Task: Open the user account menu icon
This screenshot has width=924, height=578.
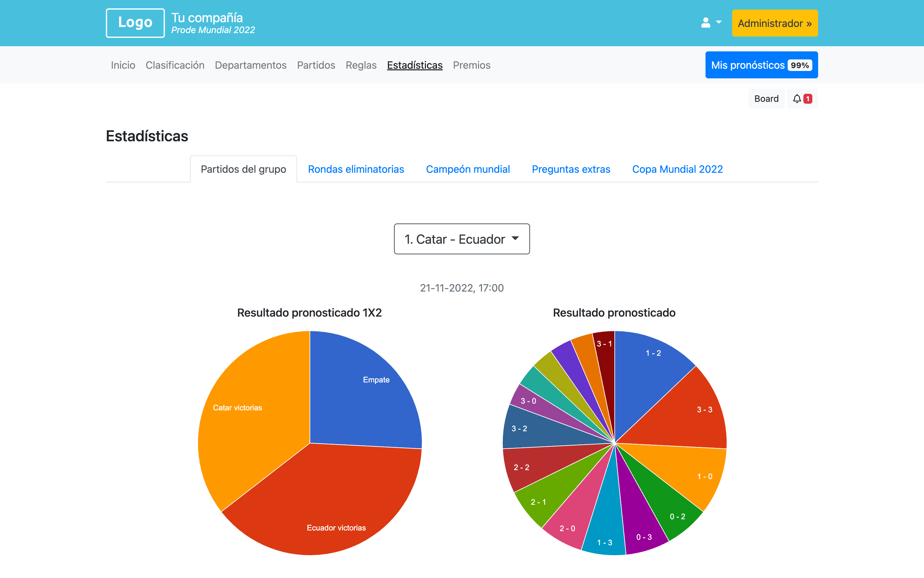Action: pos(711,23)
